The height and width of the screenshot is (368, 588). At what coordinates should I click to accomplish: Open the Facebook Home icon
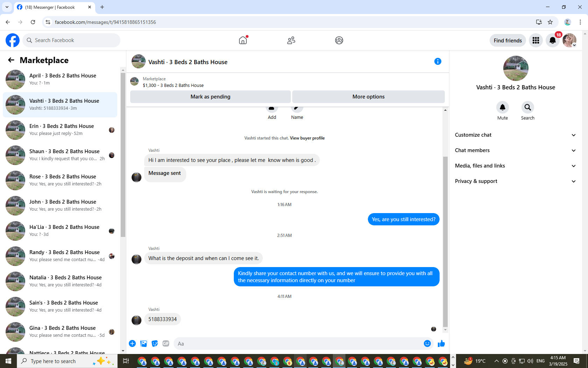243,40
